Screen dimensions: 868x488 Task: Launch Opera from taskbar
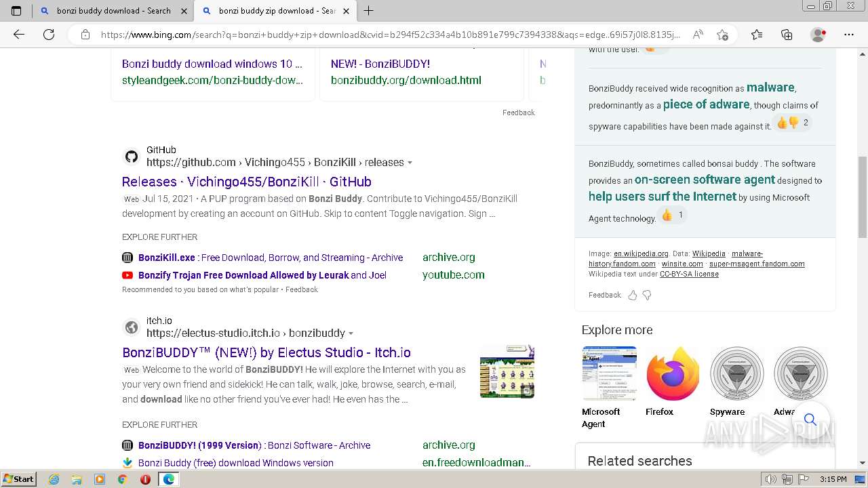point(145,479)
